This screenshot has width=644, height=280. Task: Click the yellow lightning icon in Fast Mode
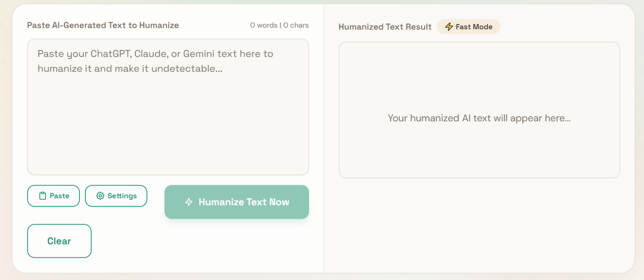coord(449,27)
